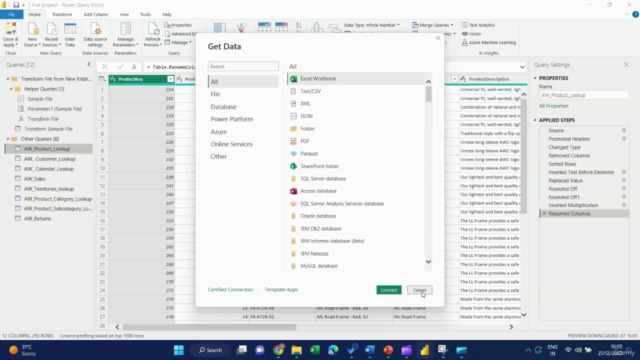Open Merge Queries dropdown
640x360 pixels.
433,25
